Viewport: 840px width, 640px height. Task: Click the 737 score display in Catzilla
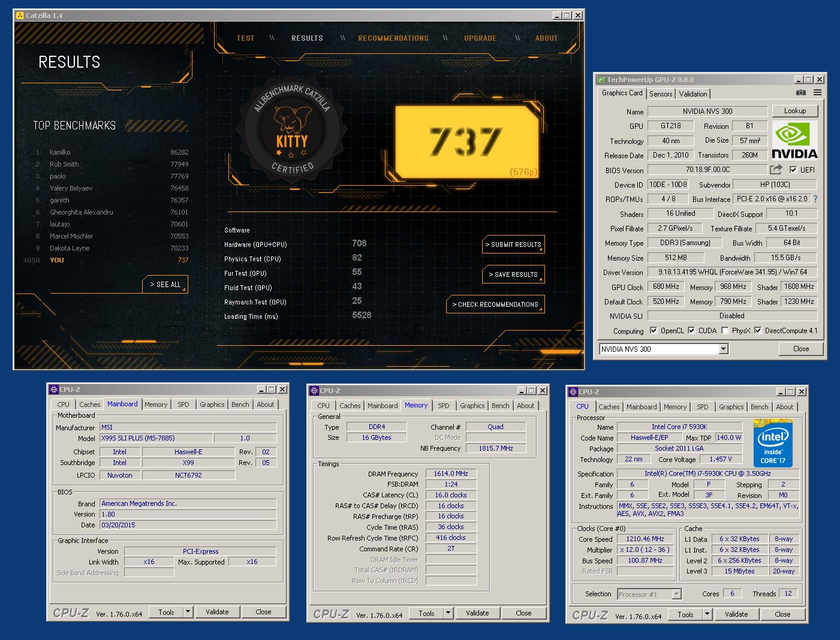coord(466,142)
